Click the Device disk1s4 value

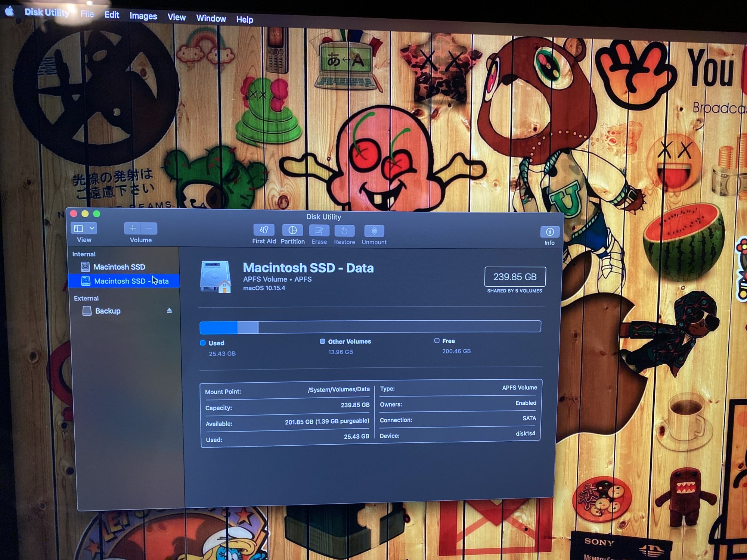[526, 433]
